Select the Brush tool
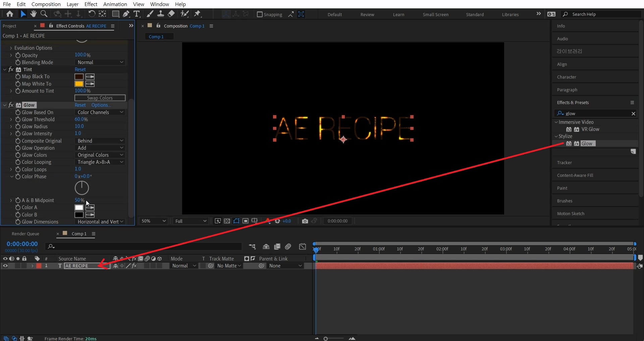 (x=150, y=14)
